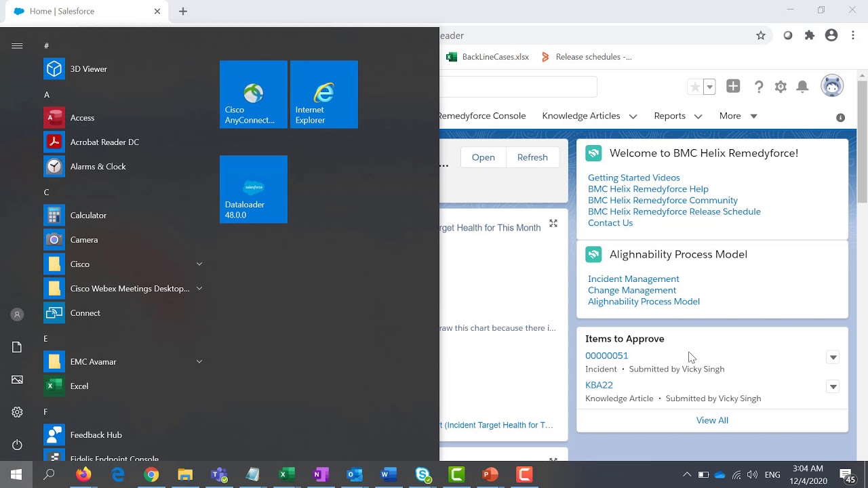
Task: Open BMC Helix Remedyforce Community link
Action: (x=663, y=201)
